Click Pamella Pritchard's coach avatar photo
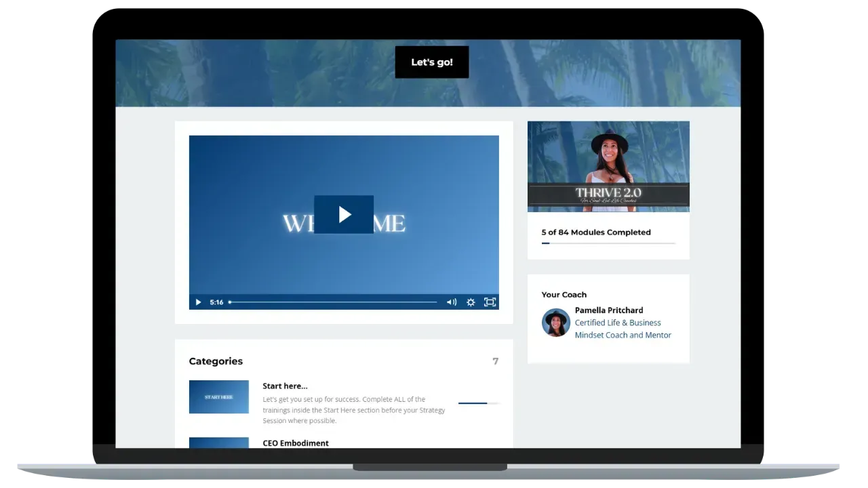 point(555,323)
